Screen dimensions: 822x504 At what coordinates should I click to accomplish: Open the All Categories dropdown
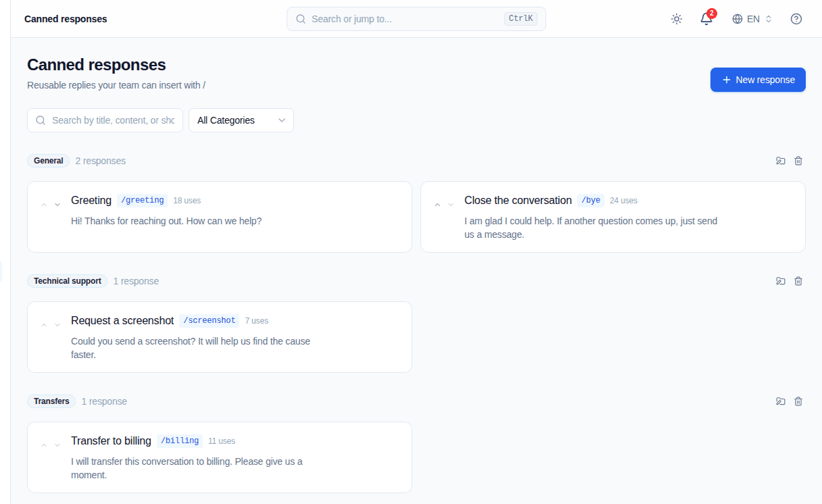pos(241,120)
